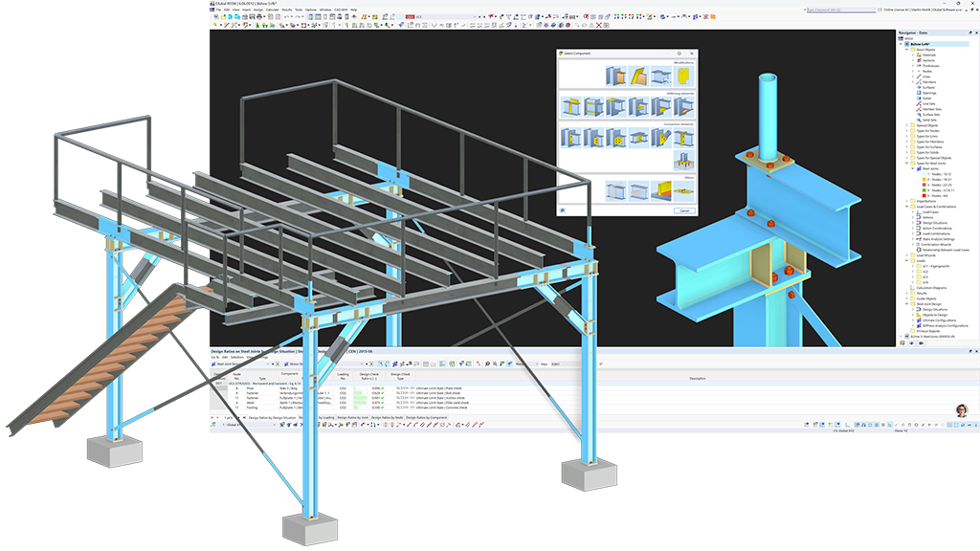Select the Sections item in the Navigator tree
Screen dimensions: 980x551
pos(926,60)
